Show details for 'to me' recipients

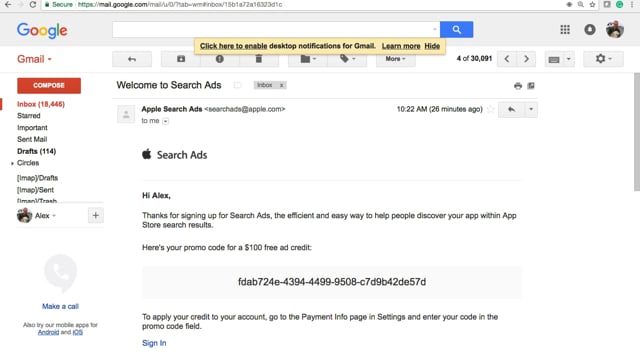(x=165, y=121)
